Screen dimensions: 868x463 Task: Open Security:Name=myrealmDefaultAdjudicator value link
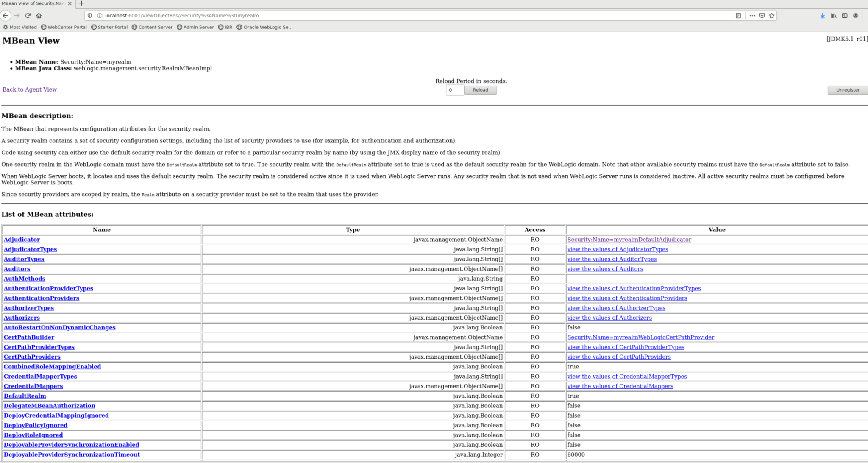(629, 240)
